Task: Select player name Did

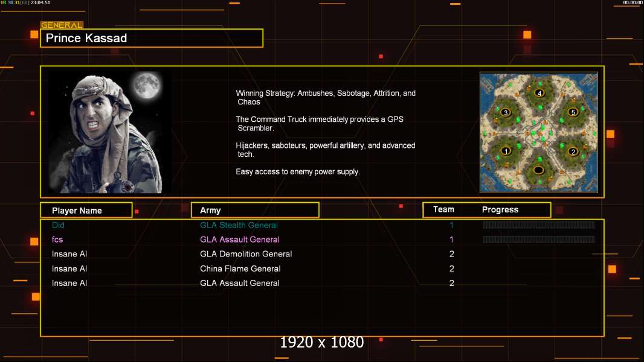Action: coord(58,225)
